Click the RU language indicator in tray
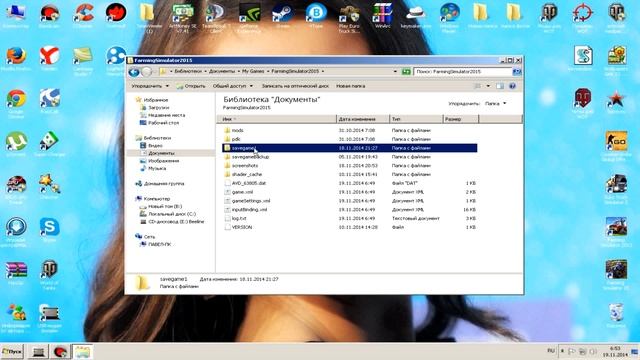 point(551,351)
